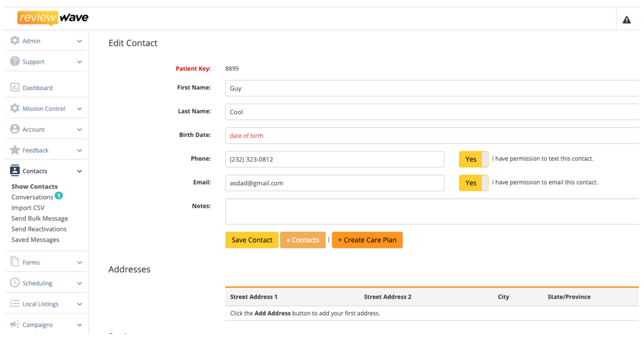Click the Street Address 1 column header
This screenshot has width=644, height=339.
[x=253, y=297]
